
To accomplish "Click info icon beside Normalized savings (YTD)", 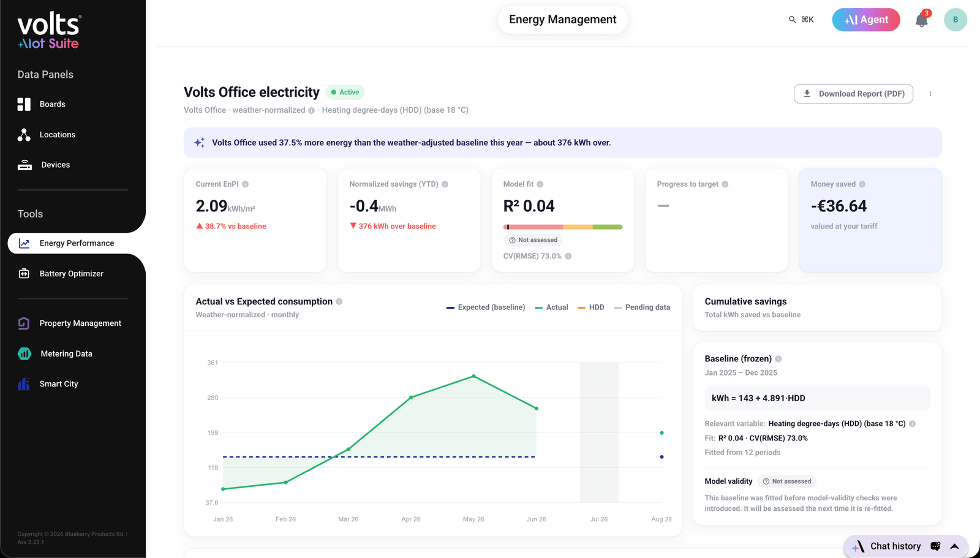I will [445, 184].
